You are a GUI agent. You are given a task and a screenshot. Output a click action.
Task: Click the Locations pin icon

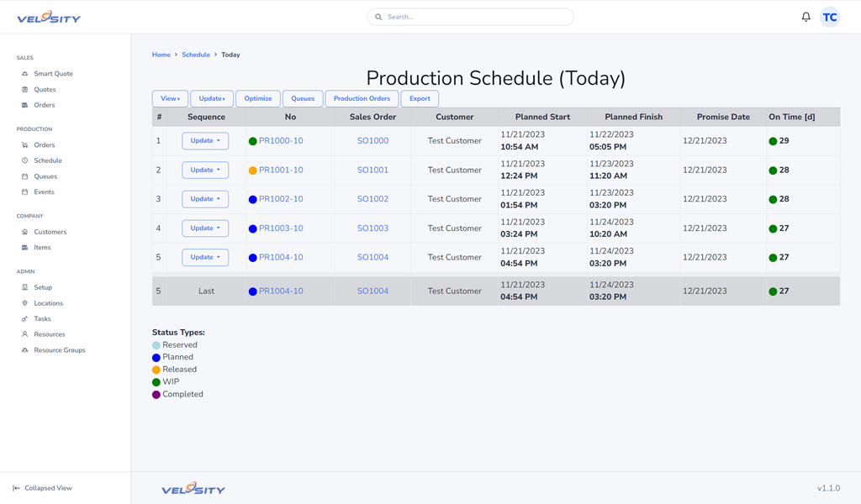pos(24,303)
